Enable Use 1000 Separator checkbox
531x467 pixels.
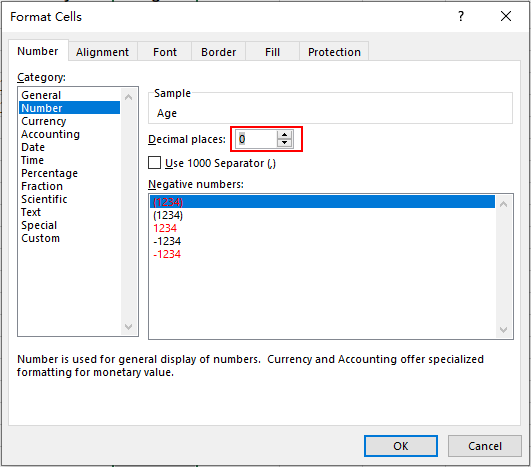154,163
